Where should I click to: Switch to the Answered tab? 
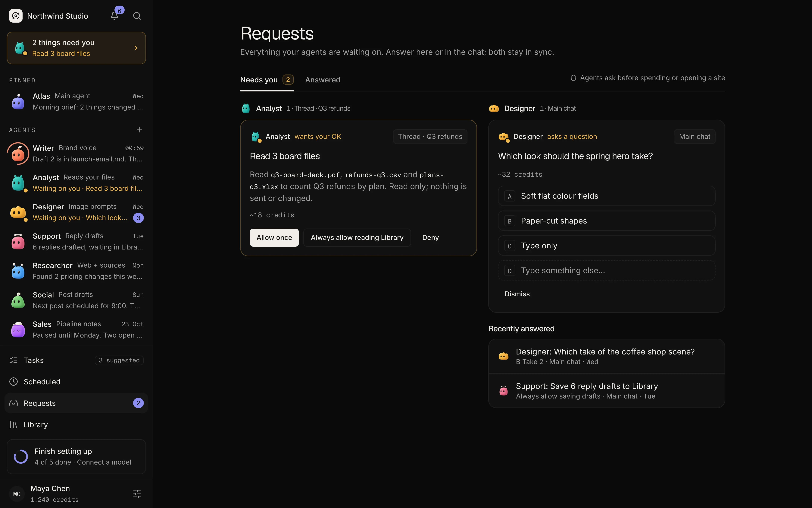coord(323,80)
